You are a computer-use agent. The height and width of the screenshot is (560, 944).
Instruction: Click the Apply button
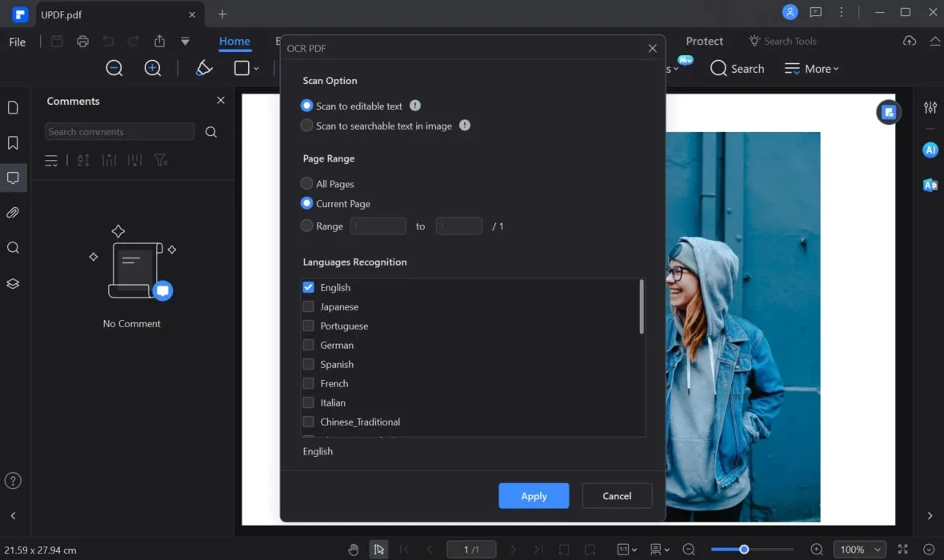coord(534,496)
